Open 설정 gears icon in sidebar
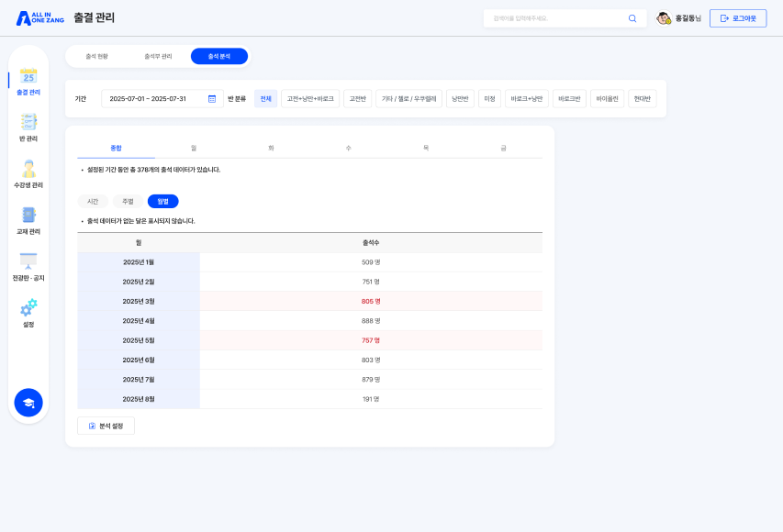783x532 pixels. (x=28, y=307)
